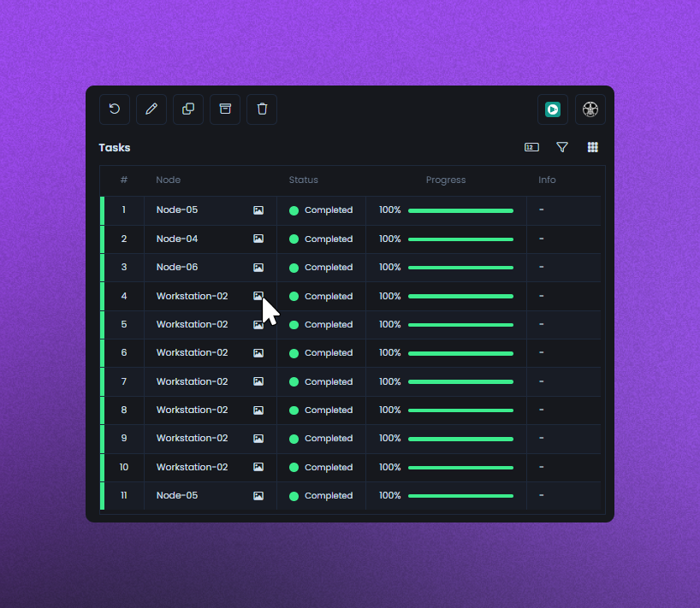
Task: Open image preview icon in row 3
Action: [x=258, y=267]
